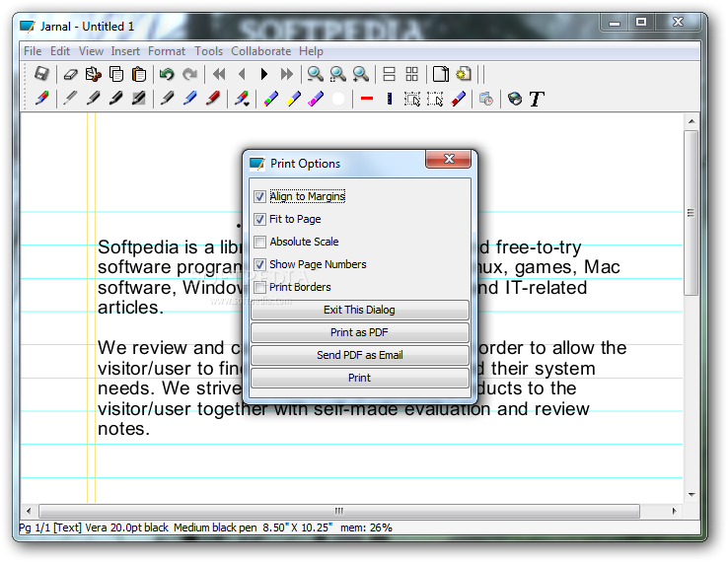
Task: Jump to the first page
Action: click(219, 74)
